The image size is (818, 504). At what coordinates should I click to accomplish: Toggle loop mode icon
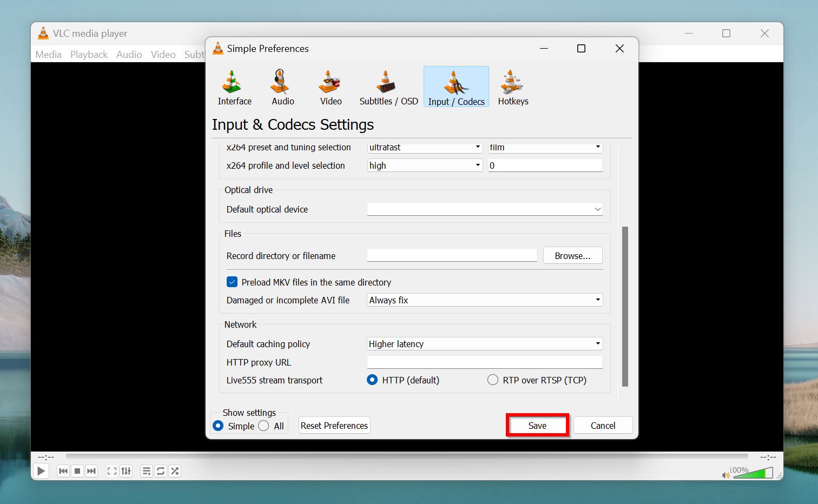tap(161, 471)
